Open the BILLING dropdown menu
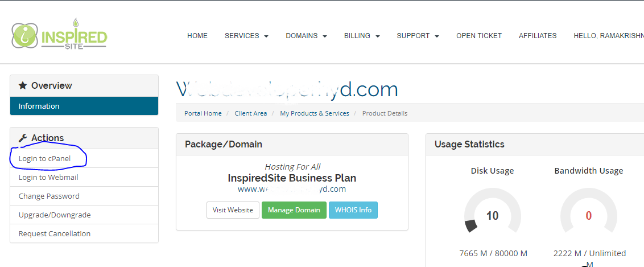644x267 pixels. pos(362,36)
